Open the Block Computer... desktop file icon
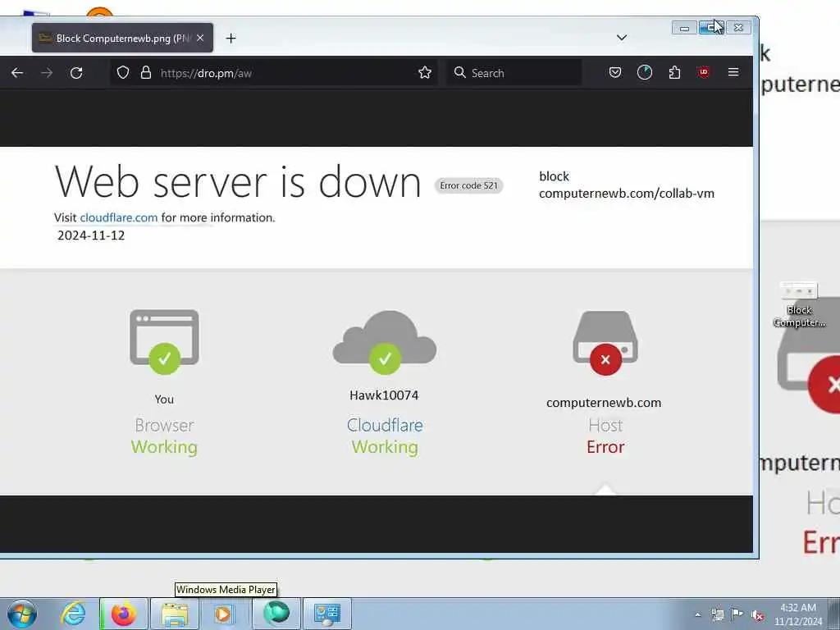 pos(799,304)
